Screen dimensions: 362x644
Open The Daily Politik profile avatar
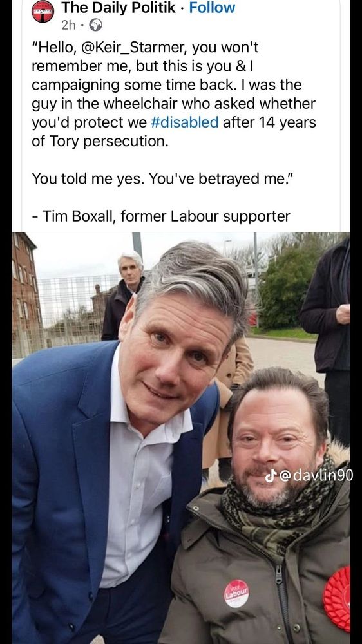[43, 12]
